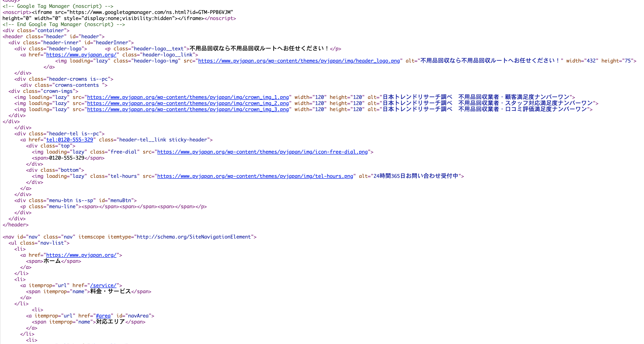Click the End Google Tag Manager comment
The height and width of the screenshot is (344, 644).
(64, 24)
